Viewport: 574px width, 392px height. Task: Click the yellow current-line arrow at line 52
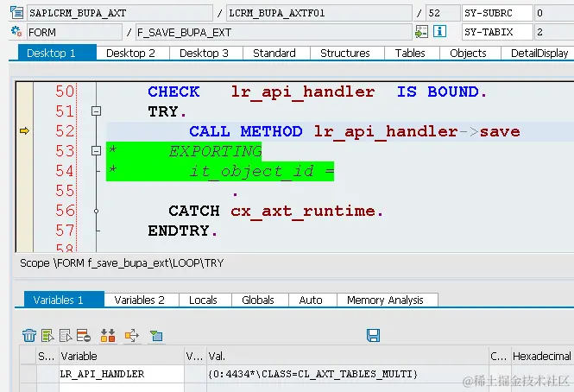pos(24,130)
